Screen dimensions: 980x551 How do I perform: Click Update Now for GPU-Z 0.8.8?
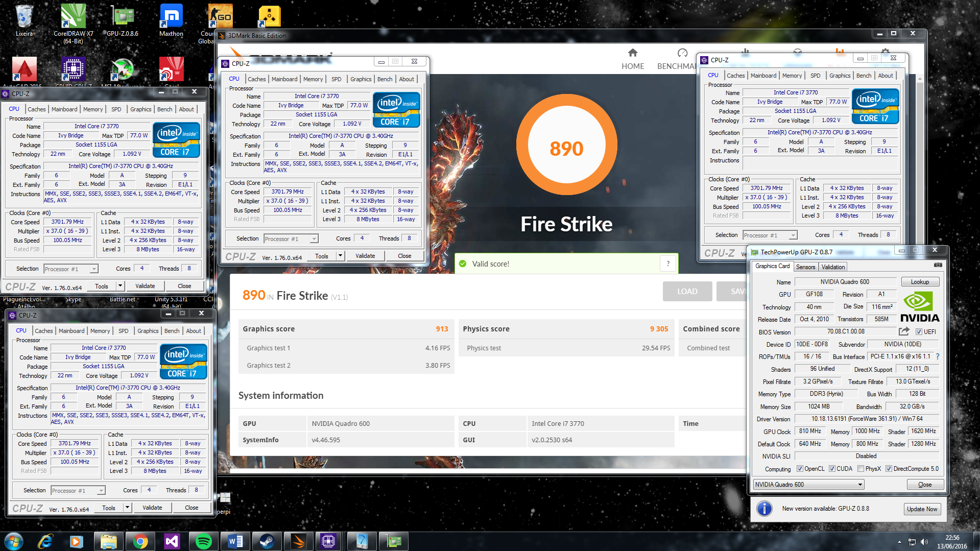922,509
